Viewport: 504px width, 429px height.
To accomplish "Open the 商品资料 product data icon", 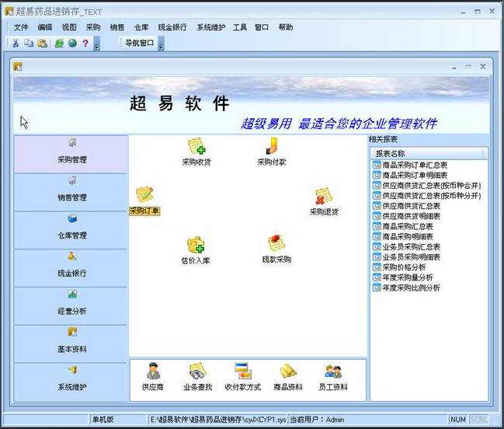I will point(288,377).
